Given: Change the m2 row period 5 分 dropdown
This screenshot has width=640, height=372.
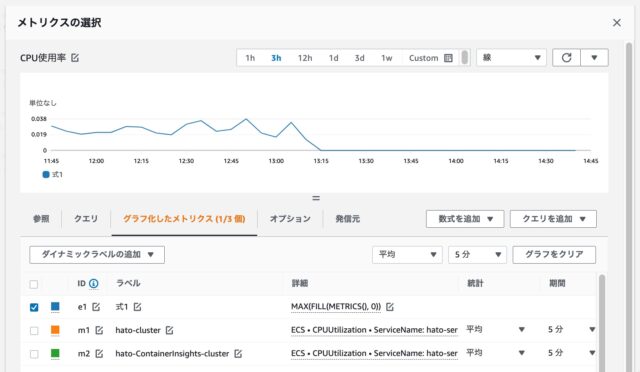Looking at the screenshot, I should (571, 353).
